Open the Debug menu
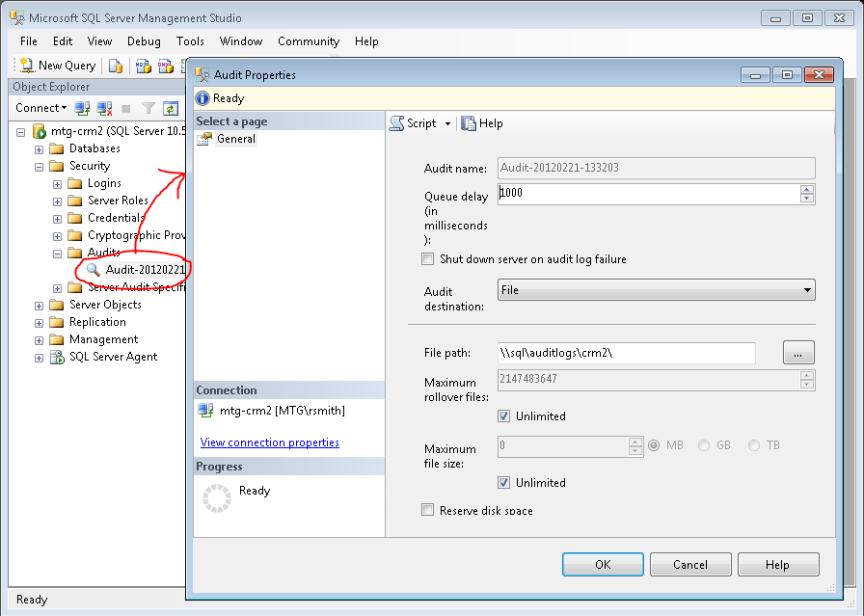The height and width of the screenshot is (616, 864). (144, 41)
